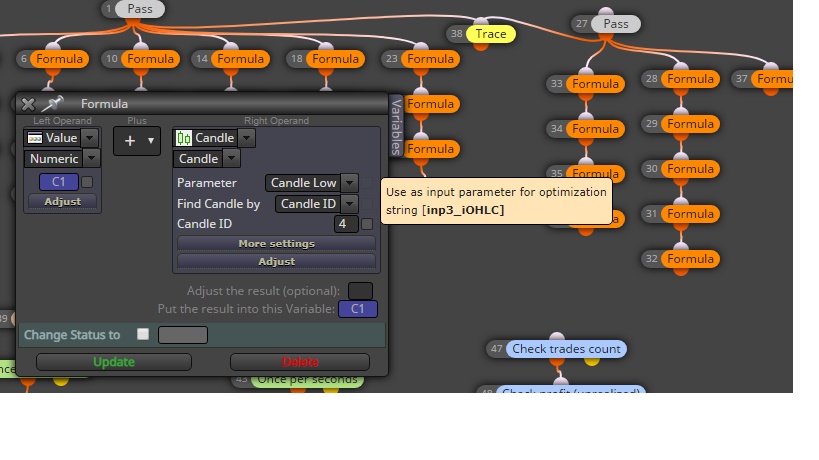Click the red Delete button
Image resolution: width=819 pixels, height=460 pixels.
(x=300, y=362)
